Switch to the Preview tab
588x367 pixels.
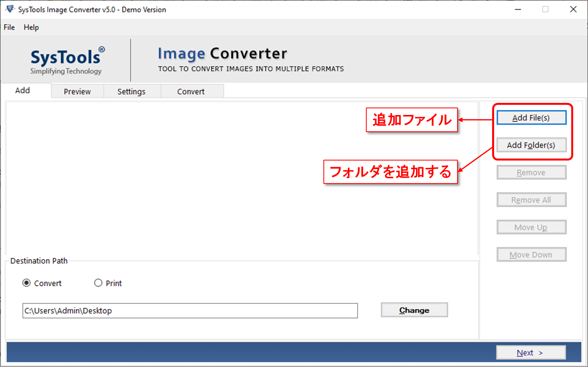point(77,91)
